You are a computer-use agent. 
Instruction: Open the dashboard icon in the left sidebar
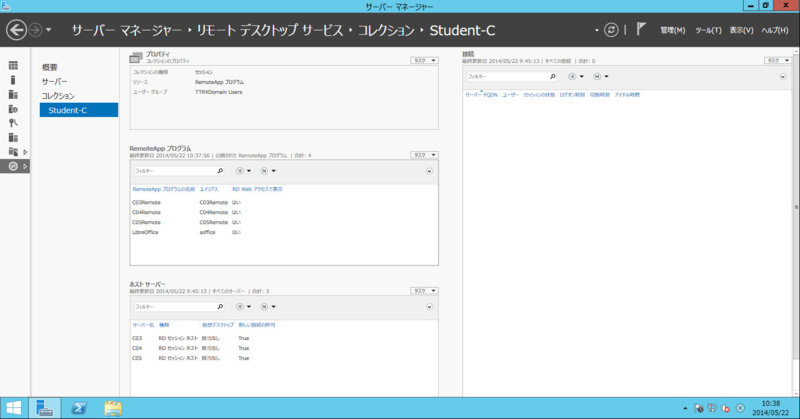point(13,65)
